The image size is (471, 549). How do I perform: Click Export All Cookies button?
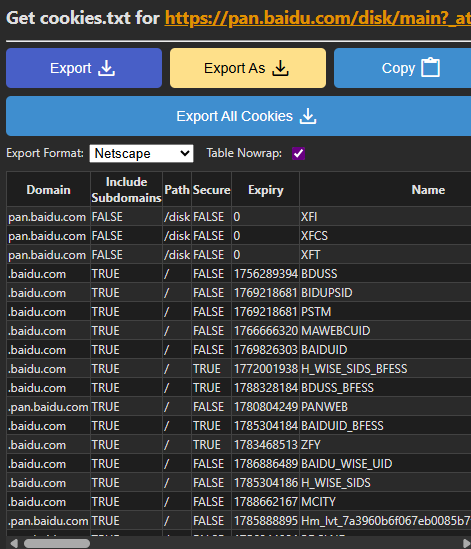pos(238,116)
